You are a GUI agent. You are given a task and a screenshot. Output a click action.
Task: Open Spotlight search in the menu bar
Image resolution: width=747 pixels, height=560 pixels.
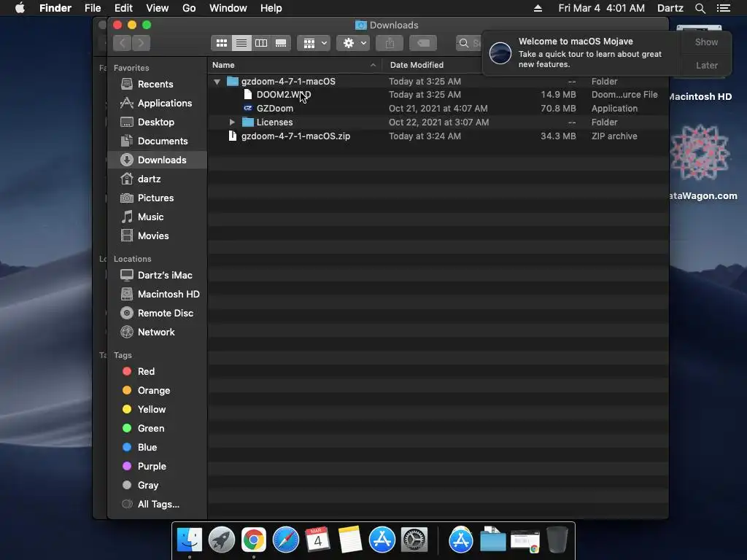click(x=700, y=8)
